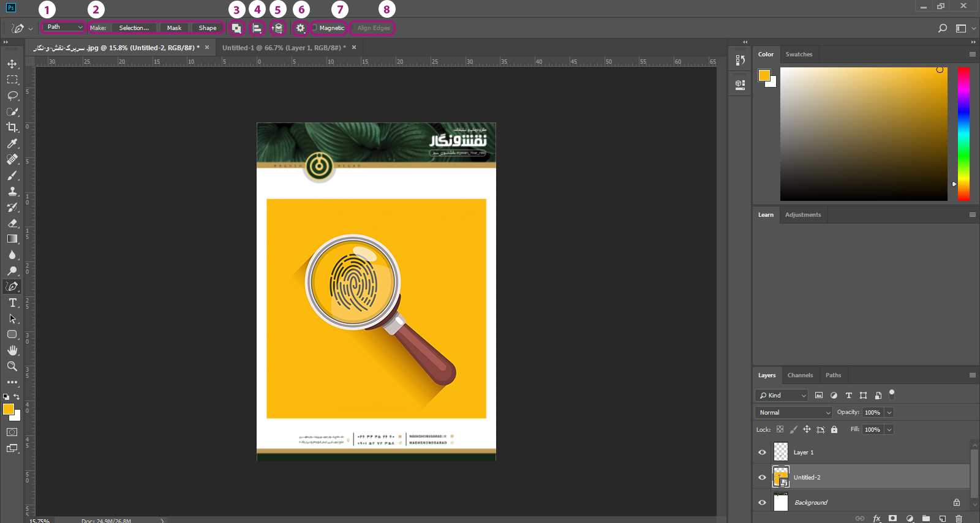
Task: Open path operations in options bar
Action: 236,28
